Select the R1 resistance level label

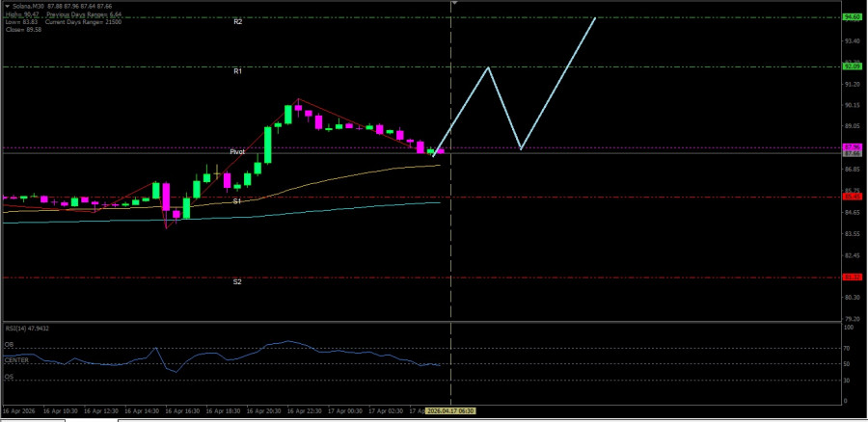[237, 70]
